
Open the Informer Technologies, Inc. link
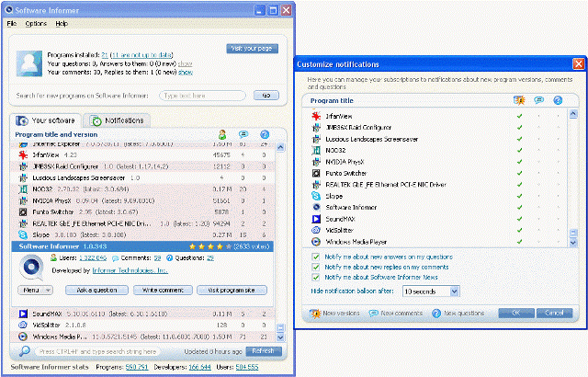[x=130, y=270]
